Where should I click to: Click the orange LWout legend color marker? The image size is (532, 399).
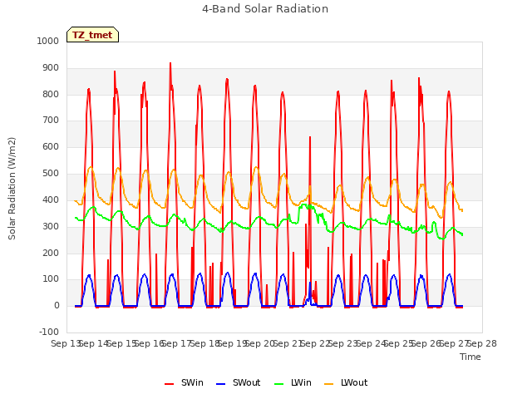coord(329,384)
